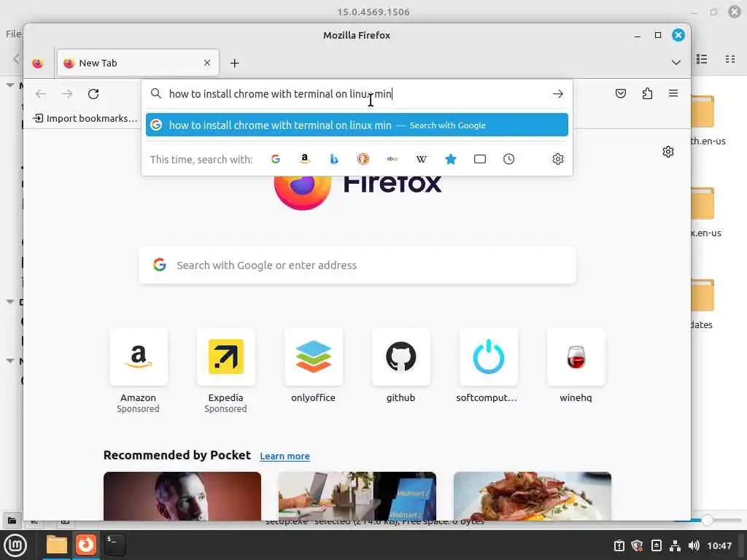Open the list all tabs chevron
This screenshot has width=747, height=560.
point(676,63)
